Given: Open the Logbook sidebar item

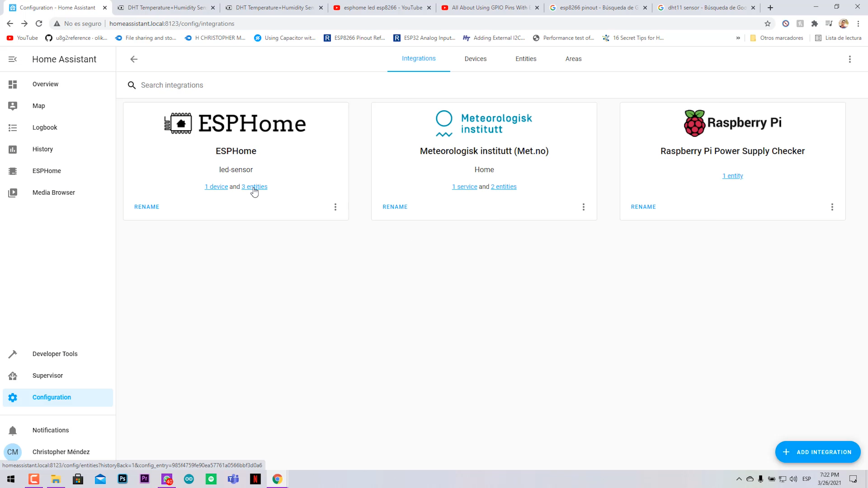Looking at the screenshot, I should [45, 127].
